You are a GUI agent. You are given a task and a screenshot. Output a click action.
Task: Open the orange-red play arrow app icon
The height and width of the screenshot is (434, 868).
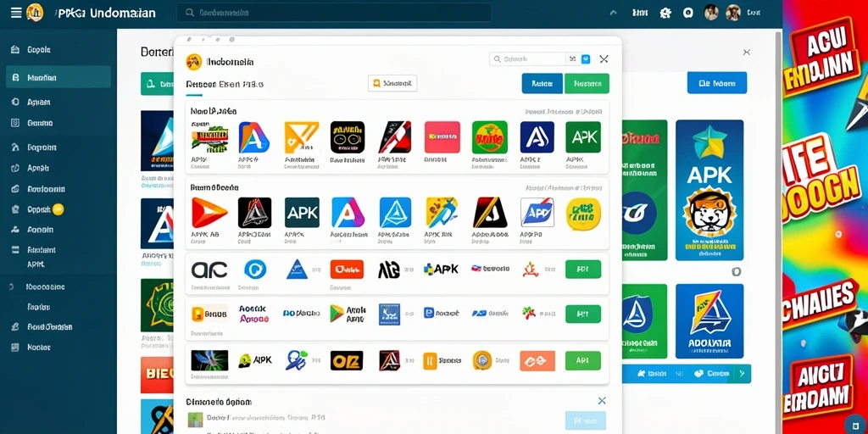(x=210, y=213)
